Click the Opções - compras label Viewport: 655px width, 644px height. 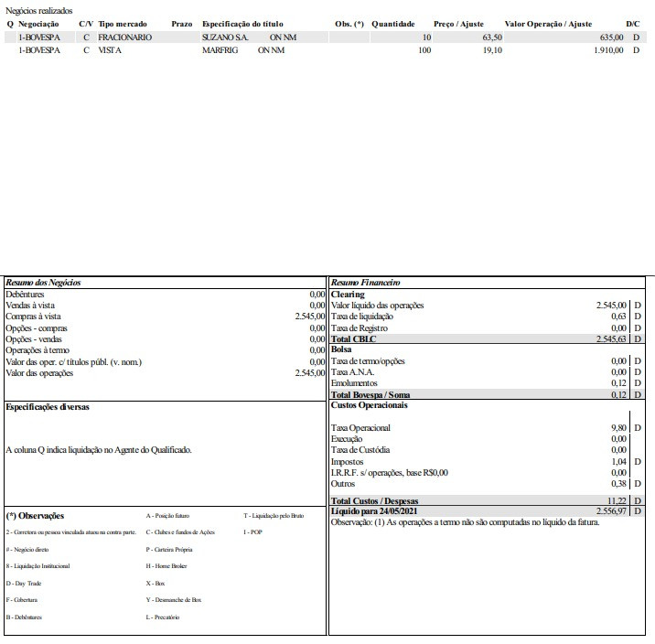pyautogui.click(x=37, y=328)
